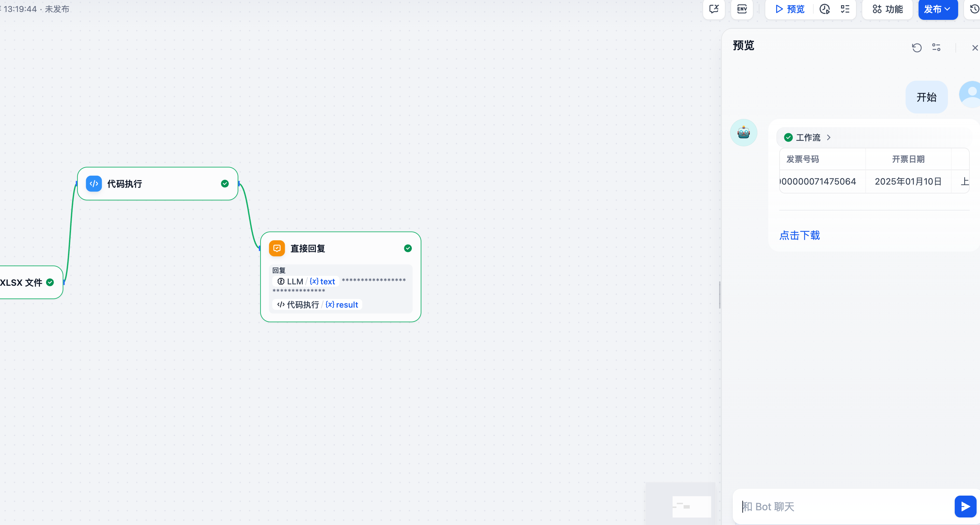This screenshot has width=980, height=525.
Task: Open the 发布 publish dropdown
Action: coord(938,9)
